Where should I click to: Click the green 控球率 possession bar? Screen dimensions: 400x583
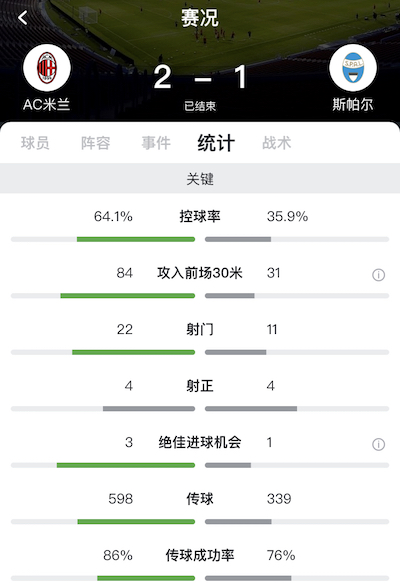point(136,239)
